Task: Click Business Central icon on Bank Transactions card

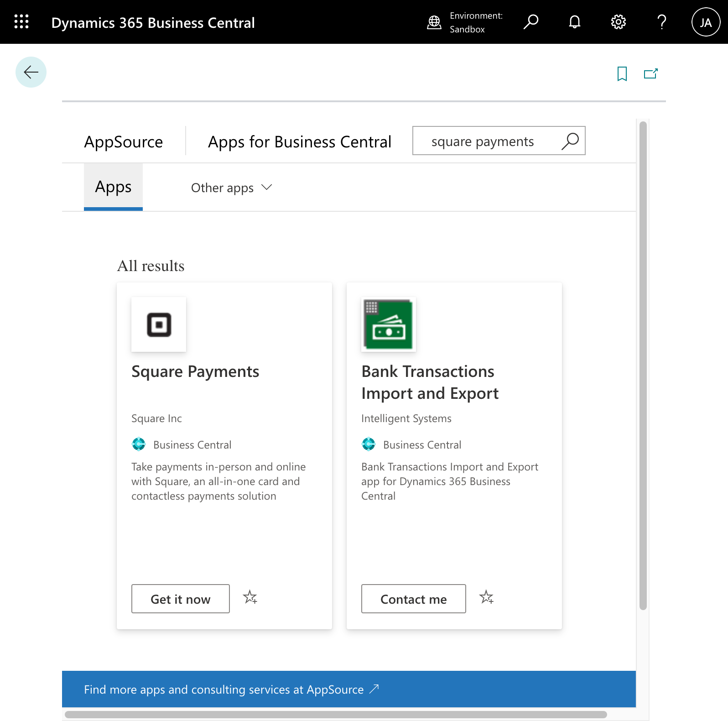Action: pyautogui.click(x=369, y=444)
